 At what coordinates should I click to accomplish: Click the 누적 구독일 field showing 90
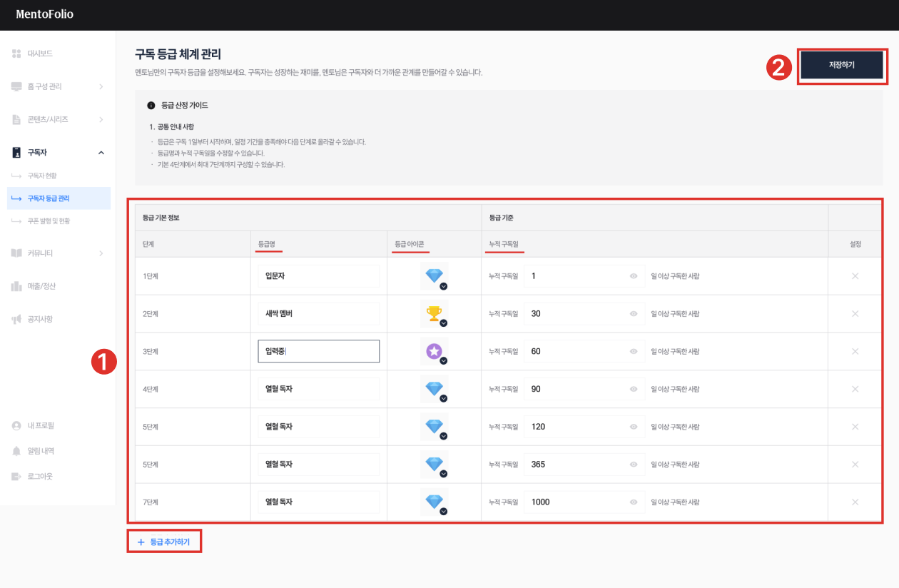[x=584, y=389]
